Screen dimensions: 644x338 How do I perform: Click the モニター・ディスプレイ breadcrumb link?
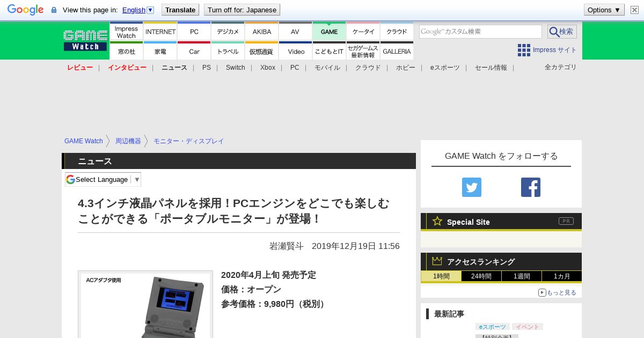(x=189, y=141)
